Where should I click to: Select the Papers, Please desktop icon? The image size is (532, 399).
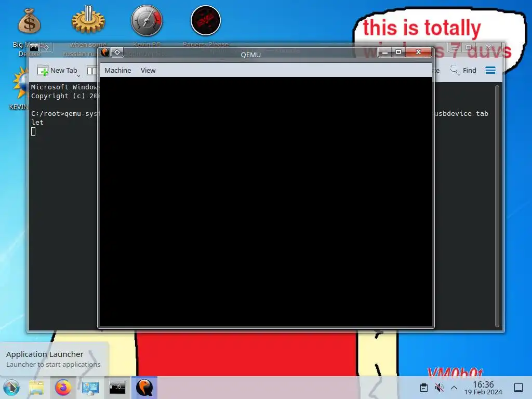click(206, 26)
